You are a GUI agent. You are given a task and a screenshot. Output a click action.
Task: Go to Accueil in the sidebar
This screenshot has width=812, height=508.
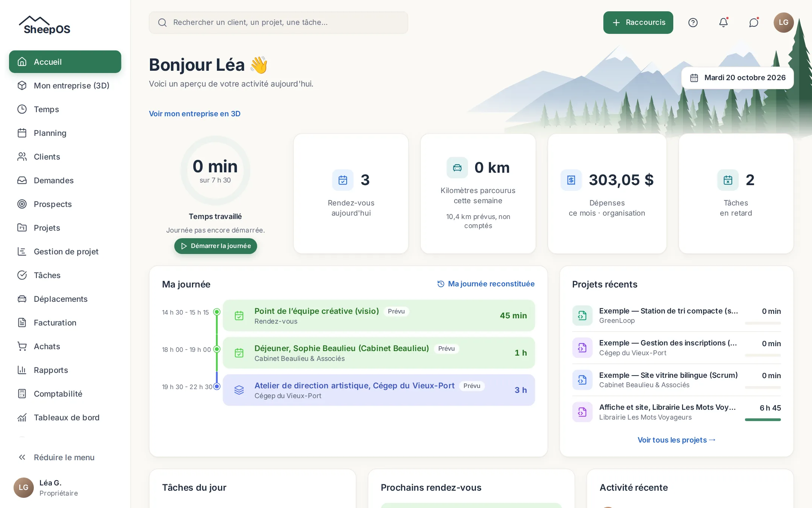coord(65,62)
